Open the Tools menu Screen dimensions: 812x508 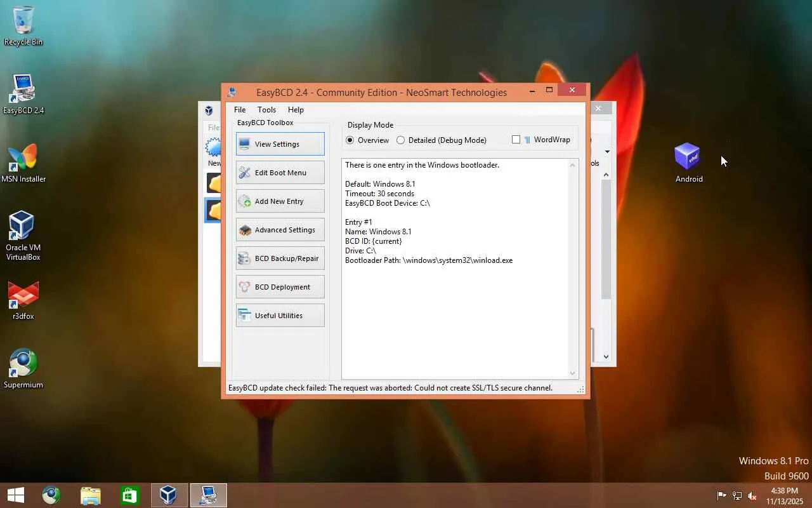point(266,110)
